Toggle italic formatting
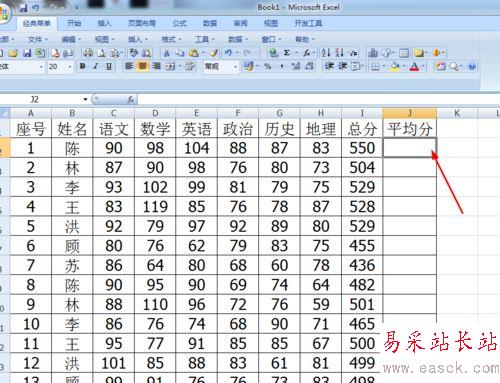 [x=96, y=66]
